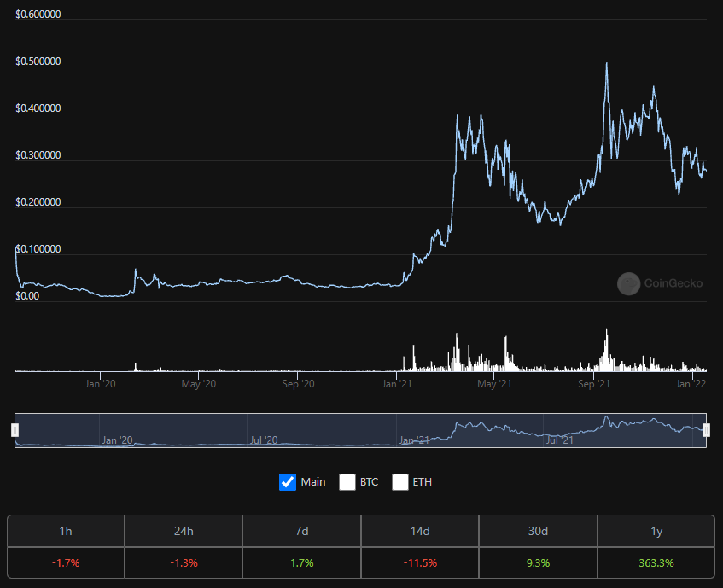723x588 pixels.
Task: Click the -11.5% change value
Action: click(x=420, y=562)
